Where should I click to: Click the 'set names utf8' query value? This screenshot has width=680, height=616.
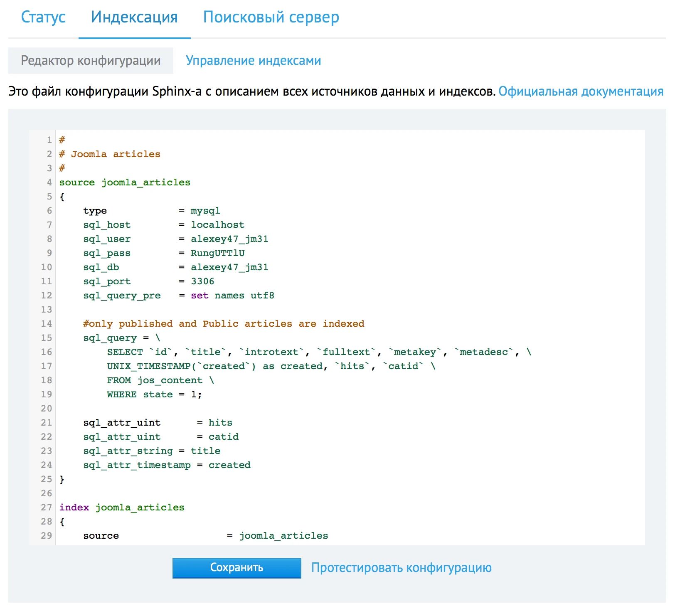click(232, 296)
